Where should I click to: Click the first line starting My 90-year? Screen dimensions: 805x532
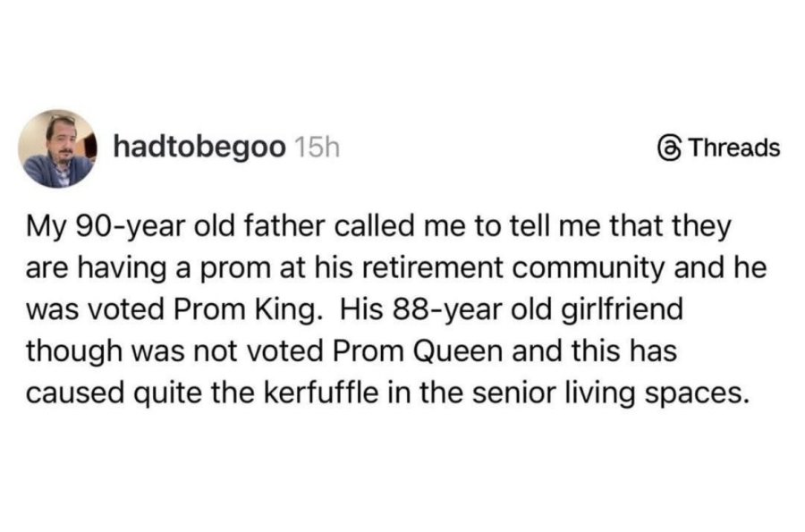pos(378,227)
